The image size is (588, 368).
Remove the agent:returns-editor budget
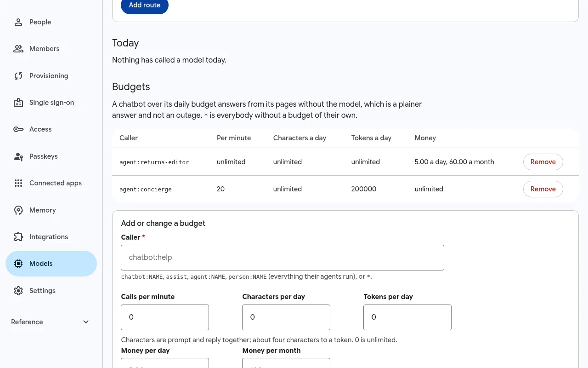pos(543,162)
